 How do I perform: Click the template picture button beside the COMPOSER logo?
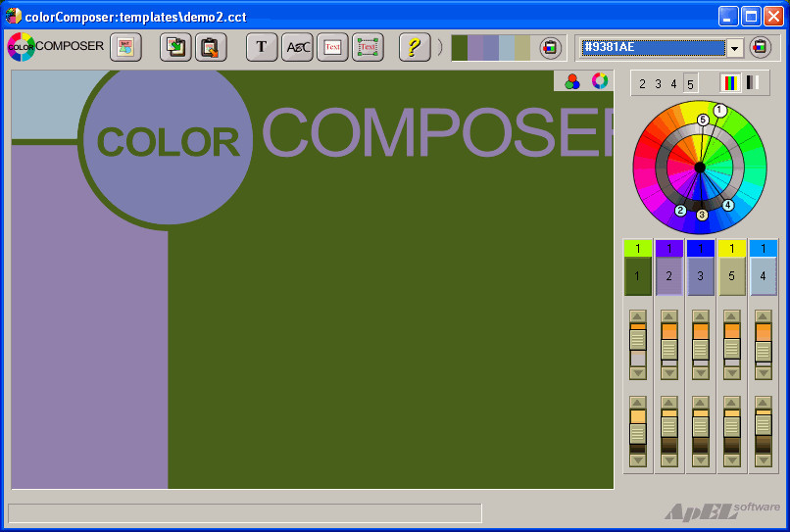click(125, 47)
